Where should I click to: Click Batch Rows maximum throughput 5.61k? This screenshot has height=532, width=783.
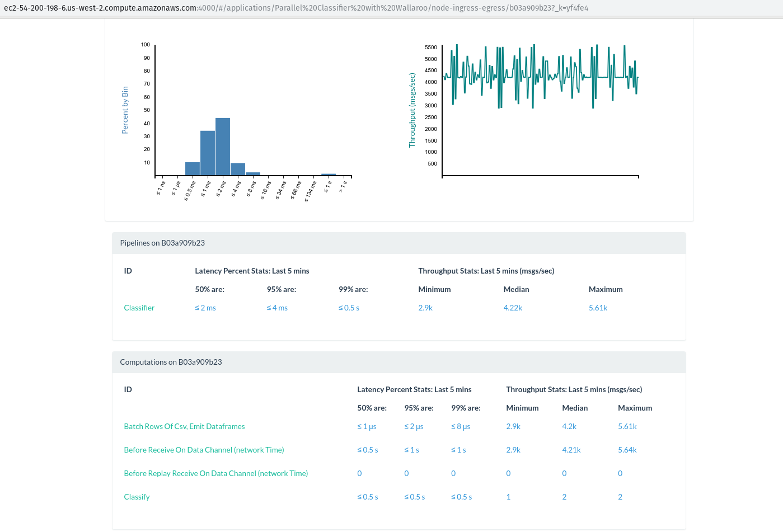click(627, 426)
